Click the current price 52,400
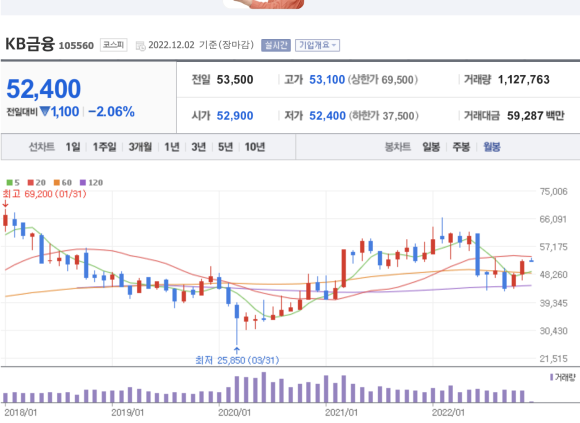Image resolution: width=580 pixels, height=423 pixels. click(44, 89)
